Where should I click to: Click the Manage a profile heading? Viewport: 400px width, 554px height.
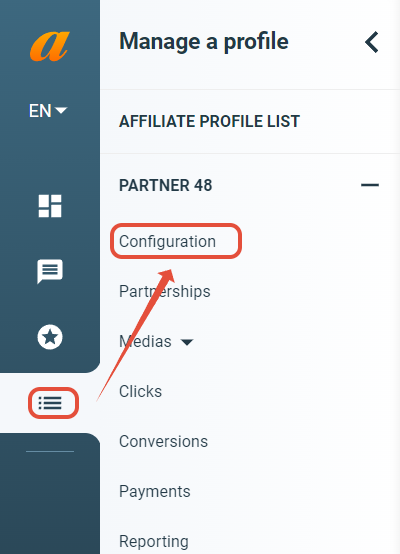pos(204,42)
